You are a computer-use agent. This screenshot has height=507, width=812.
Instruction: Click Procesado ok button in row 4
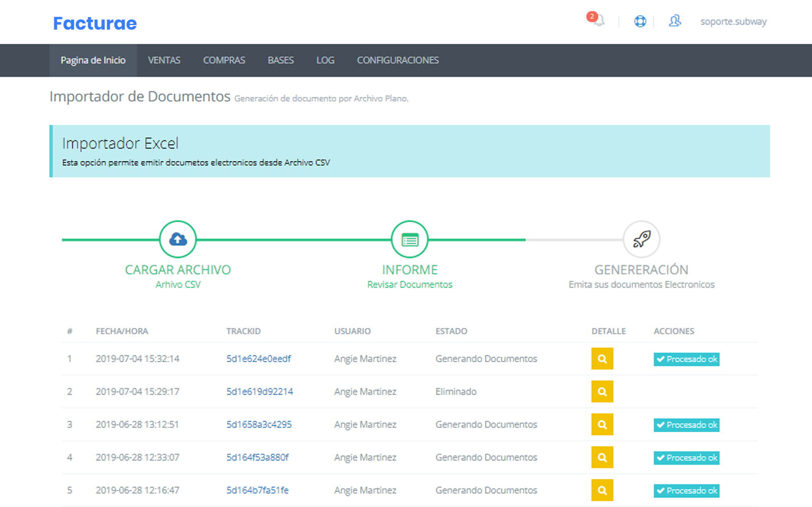pos(686,458)
